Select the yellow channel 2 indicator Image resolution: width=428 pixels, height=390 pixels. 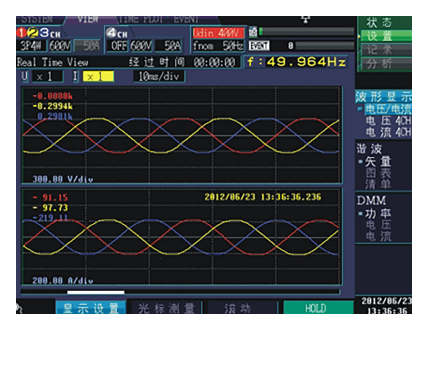point(33,33)
